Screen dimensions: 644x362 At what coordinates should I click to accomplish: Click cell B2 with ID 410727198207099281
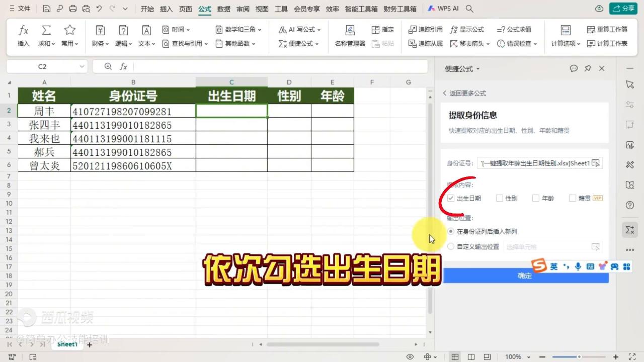click(133, 111)
